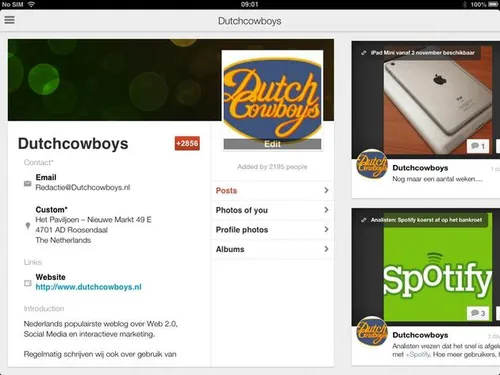Expand Photos of you chevron arrow
The image size is (500, 375).
pos(326,210)
